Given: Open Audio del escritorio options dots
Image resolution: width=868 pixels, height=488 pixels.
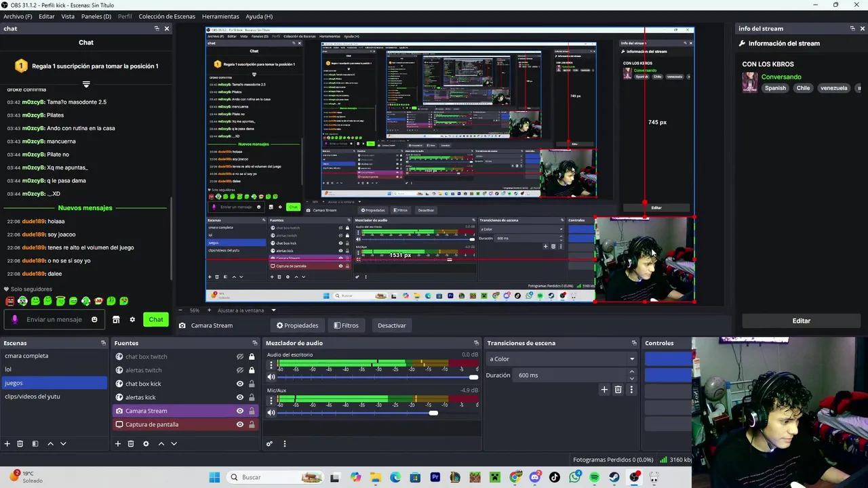Looking at the screenshot, I should 271,365.
